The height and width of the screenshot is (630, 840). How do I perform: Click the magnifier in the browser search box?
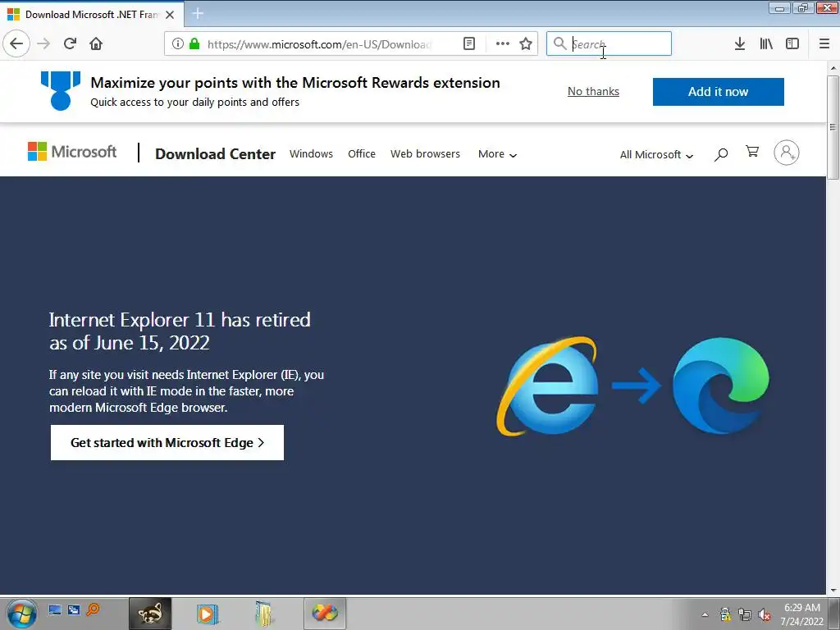(x=559, y=43)
